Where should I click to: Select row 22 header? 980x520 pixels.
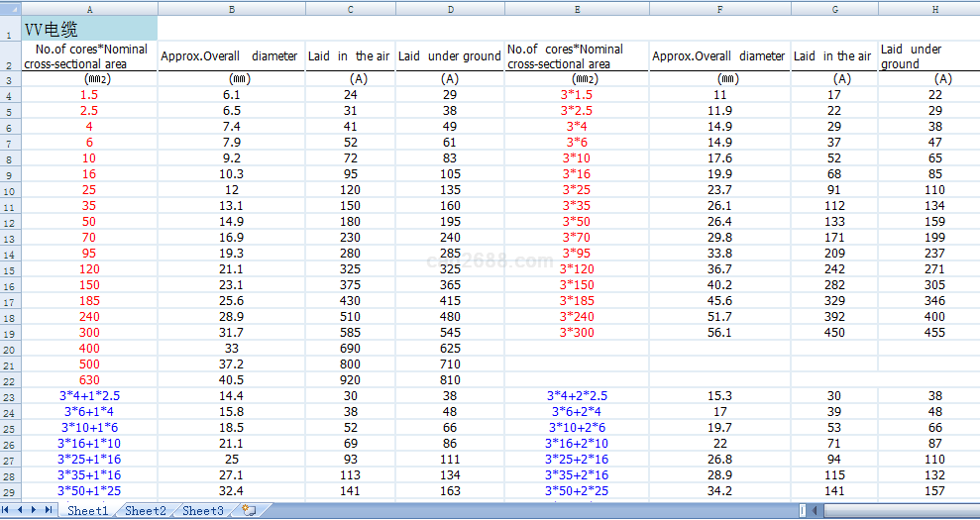pos(9,380)
